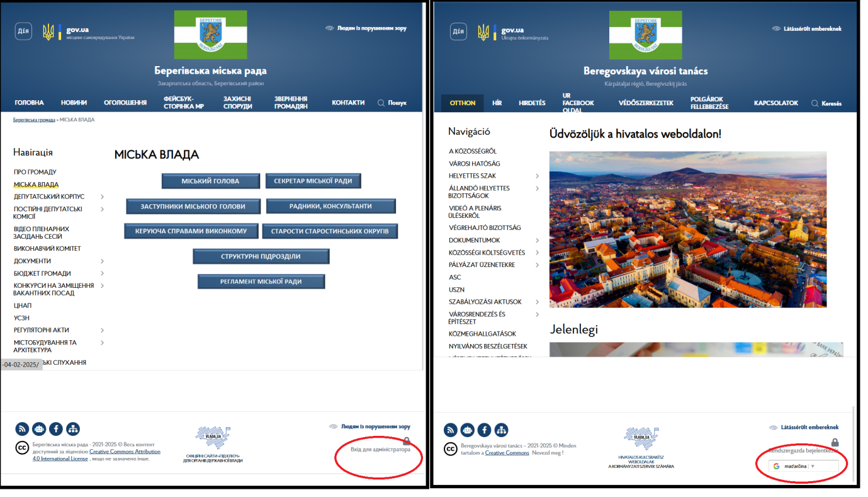
Task: Click the МІСЬКИЙ ГОЛОВА button
Action: pyautogui.click(x=210, y=181)
